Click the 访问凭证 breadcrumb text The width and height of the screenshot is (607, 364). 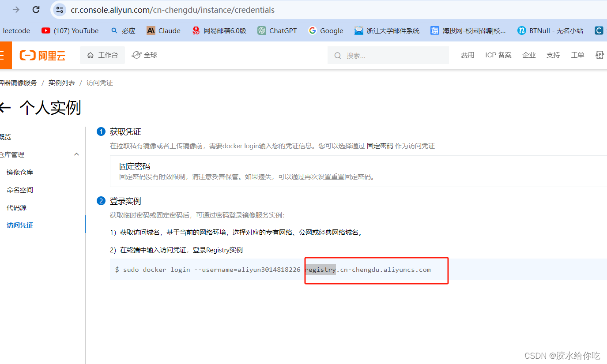click(x=100, y=83)
